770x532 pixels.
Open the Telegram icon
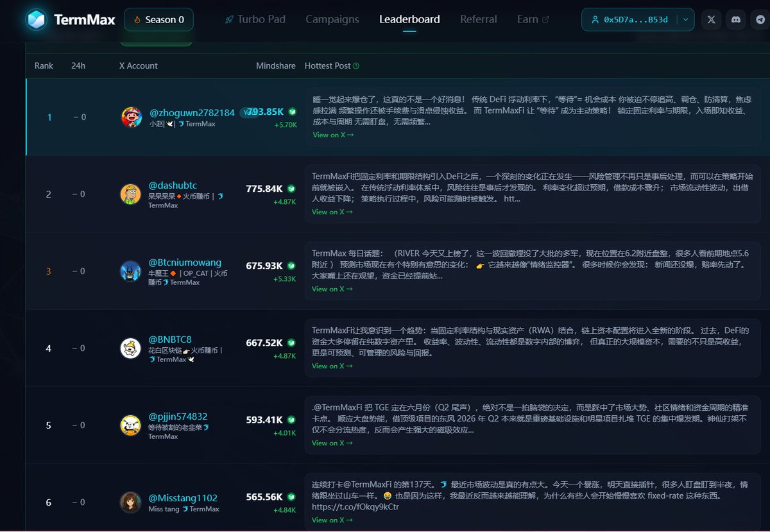[x=760, y=20]
